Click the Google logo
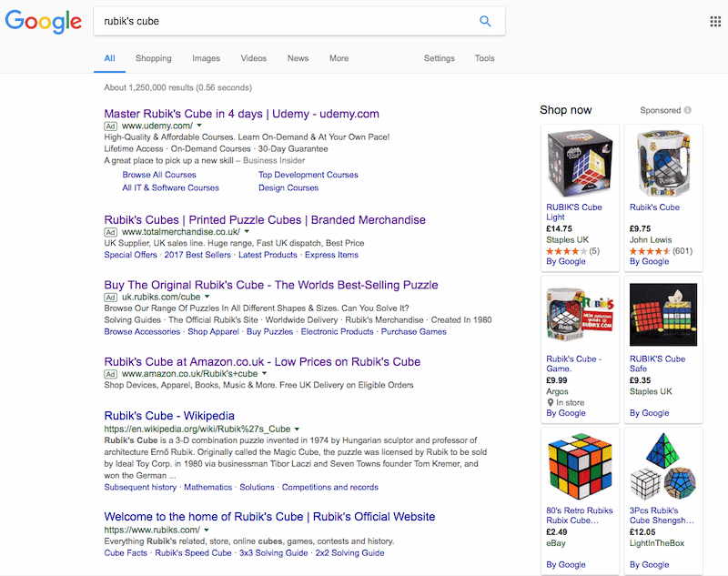This screenshot has width=728, height=576. coord(43,21)
